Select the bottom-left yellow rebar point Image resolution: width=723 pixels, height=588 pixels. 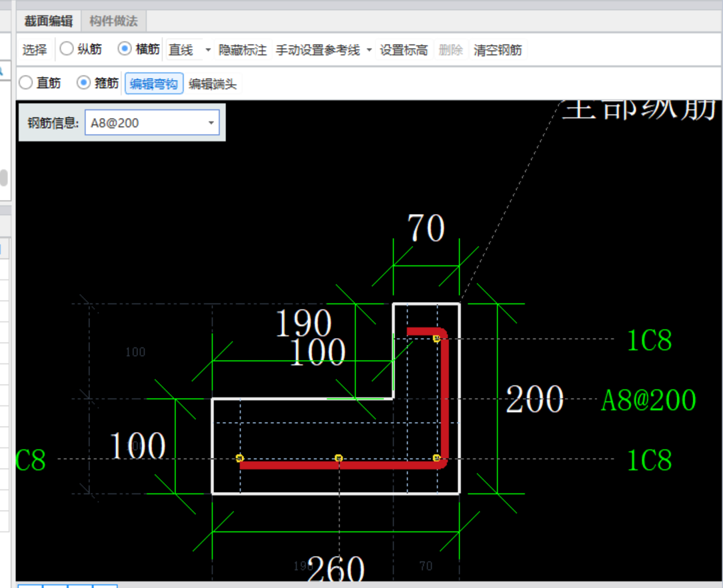tap(239, 458)
